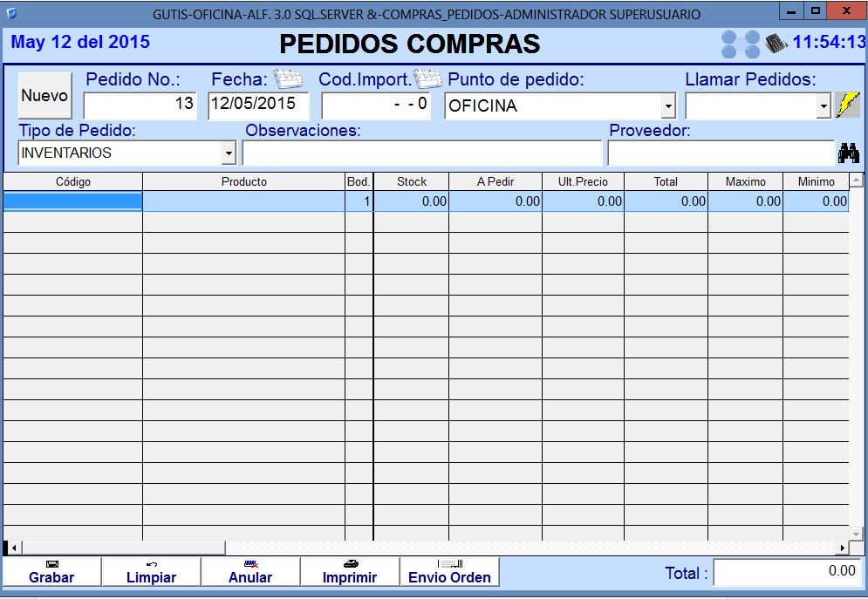Click the Nuevo button
This screenshot has width=868, height=599.
click(x=44, y=96)
